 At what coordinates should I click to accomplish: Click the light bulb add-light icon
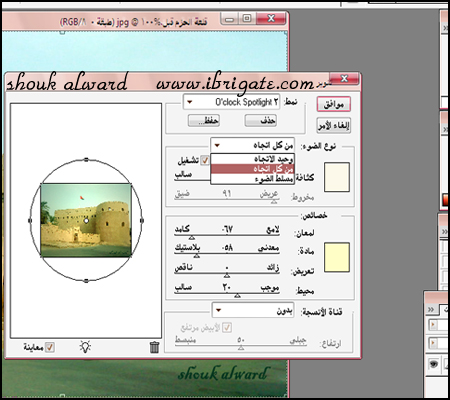tap(85, 347)
